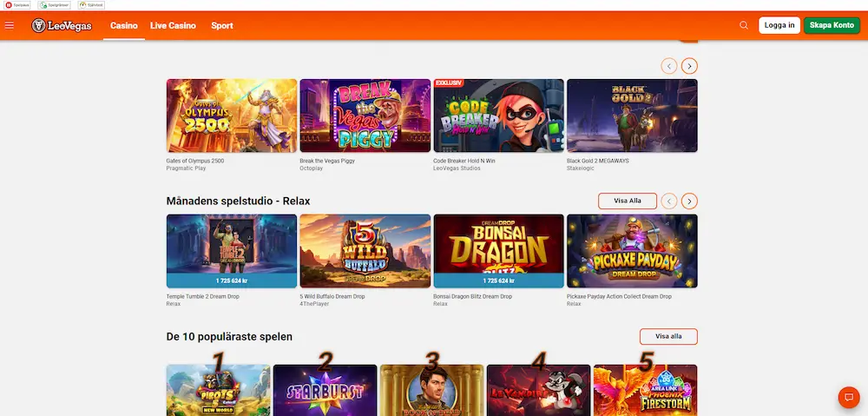Show next Relax studio games
The image size is (868, 416).
(x=689, y=201)
